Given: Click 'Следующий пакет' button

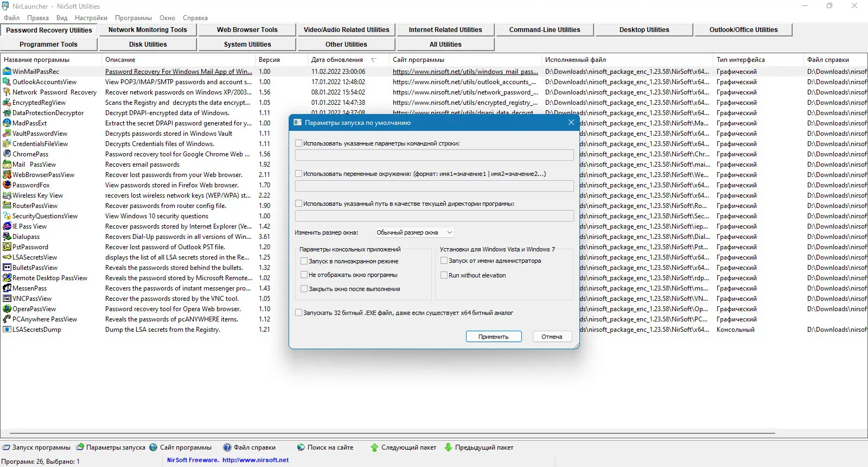Looking at the screenshot, I should click(403, 447).
